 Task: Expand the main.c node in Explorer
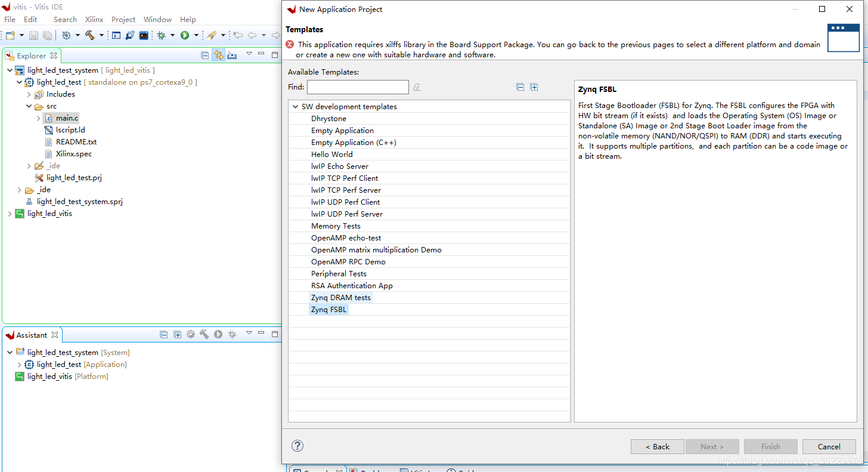pyautogui.click(x=39, y=118)
